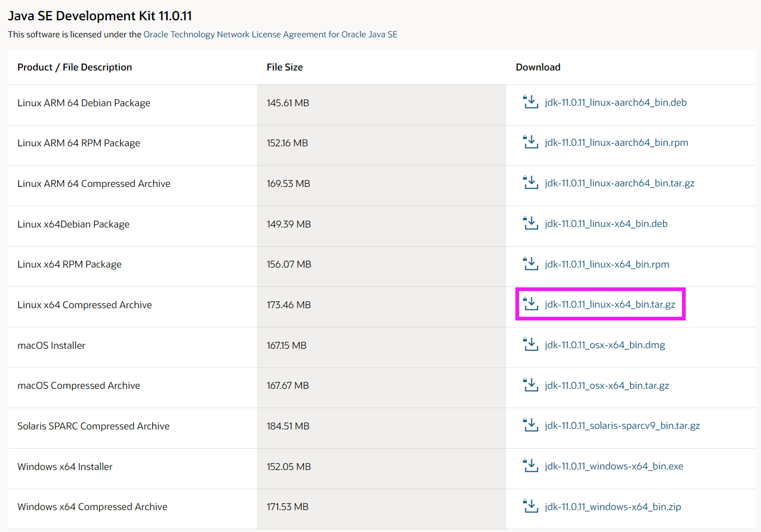Select 'Linux x64Debian Package' text
Viewport: 761px width, 532px height.
click(73, 224)
